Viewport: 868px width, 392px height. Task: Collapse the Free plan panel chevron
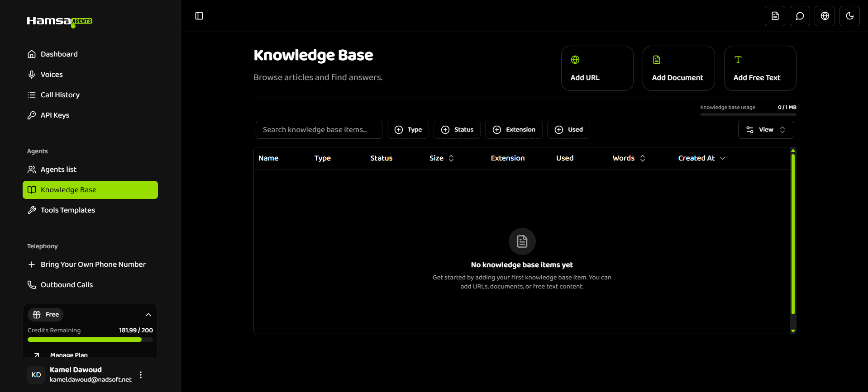[x=148, y=315]
